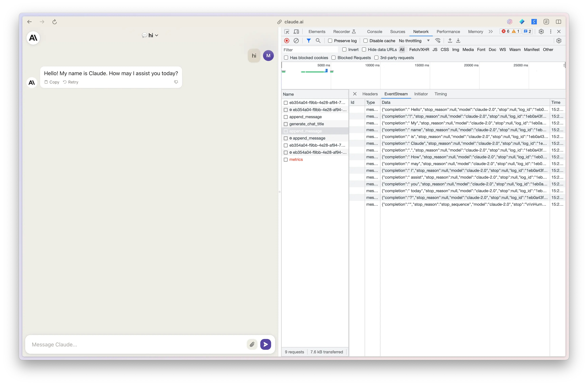Viewport: 588px width, 385px height.
Task: Click the Anthropic logo at top left
Action: click(x=33, y=38)
